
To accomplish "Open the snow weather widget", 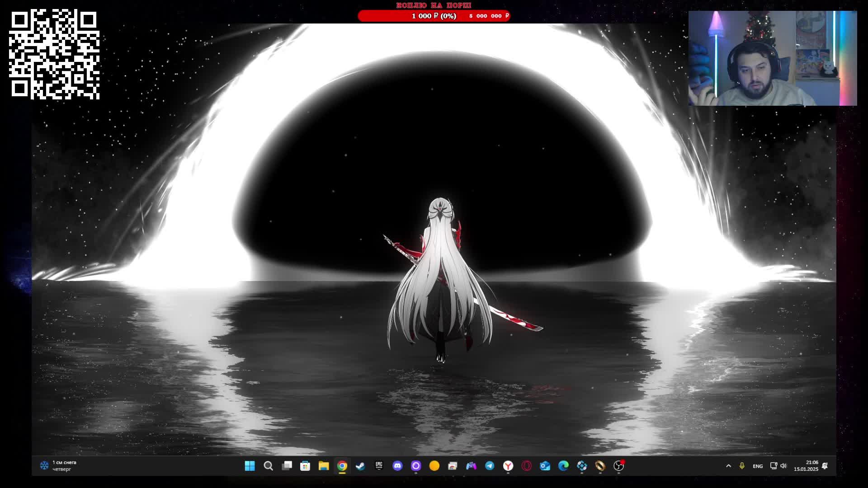I will click(59, 466).
